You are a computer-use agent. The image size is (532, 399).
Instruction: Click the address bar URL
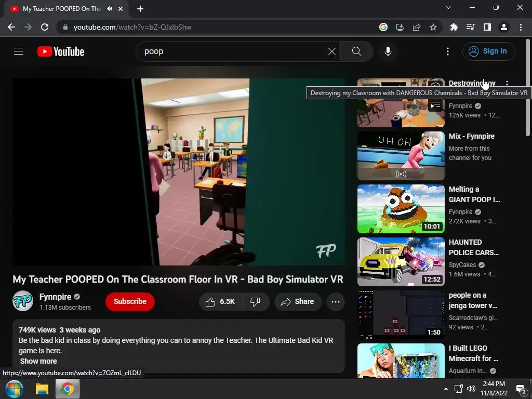point(132,27)
